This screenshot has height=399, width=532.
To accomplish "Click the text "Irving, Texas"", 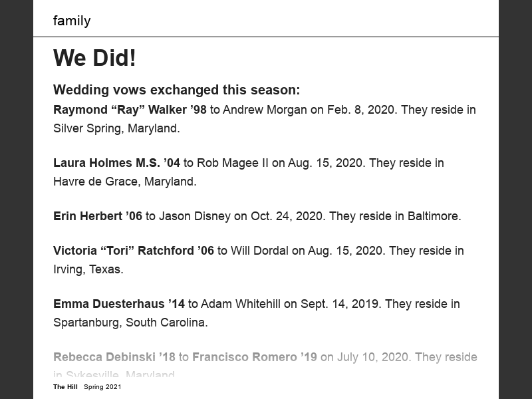I will coord(88,269).
